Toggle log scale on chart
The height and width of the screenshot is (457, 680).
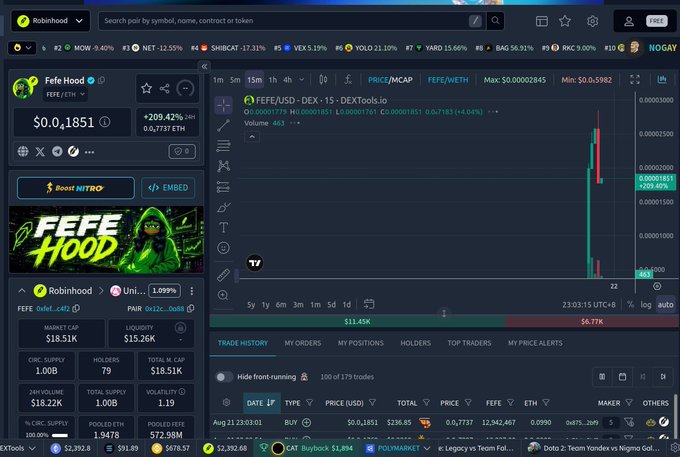point(646,304)
